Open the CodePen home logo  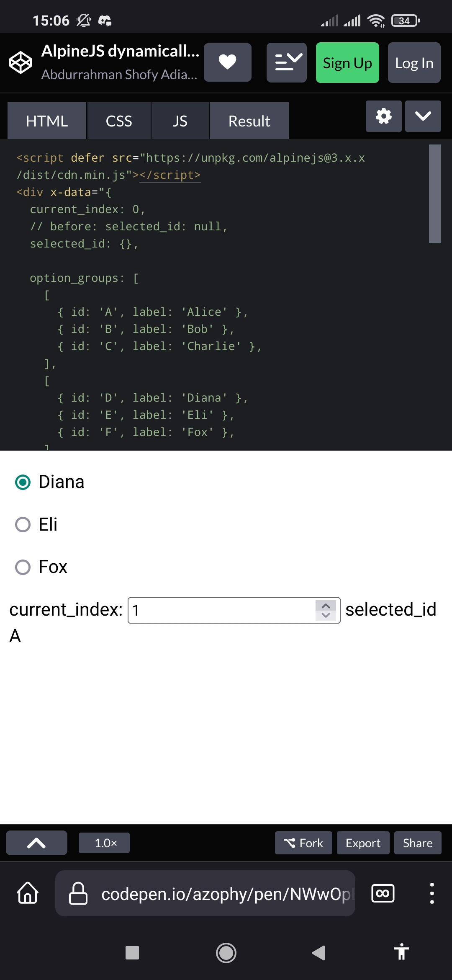click(21, 62)
